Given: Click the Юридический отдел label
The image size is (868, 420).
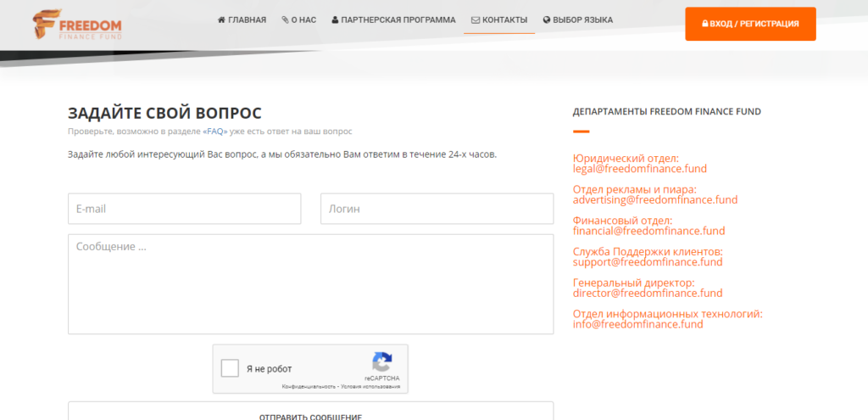Looking at the screenshot, I should [626, 159].
